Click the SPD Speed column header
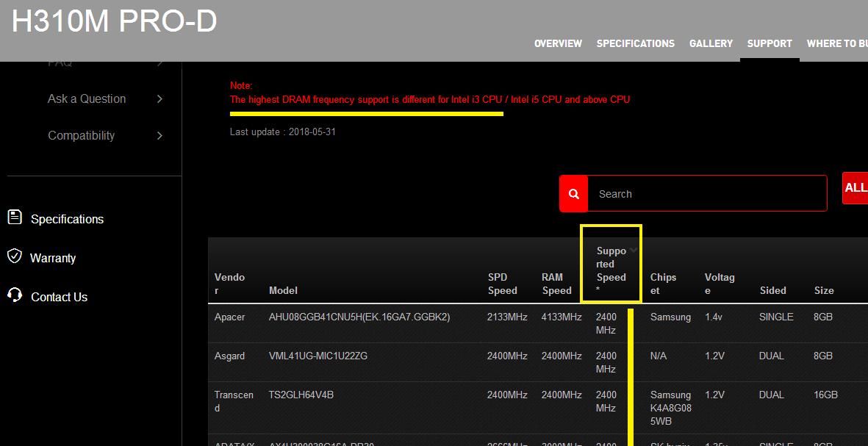The image size is (868, 446). (x=502, y=284)
